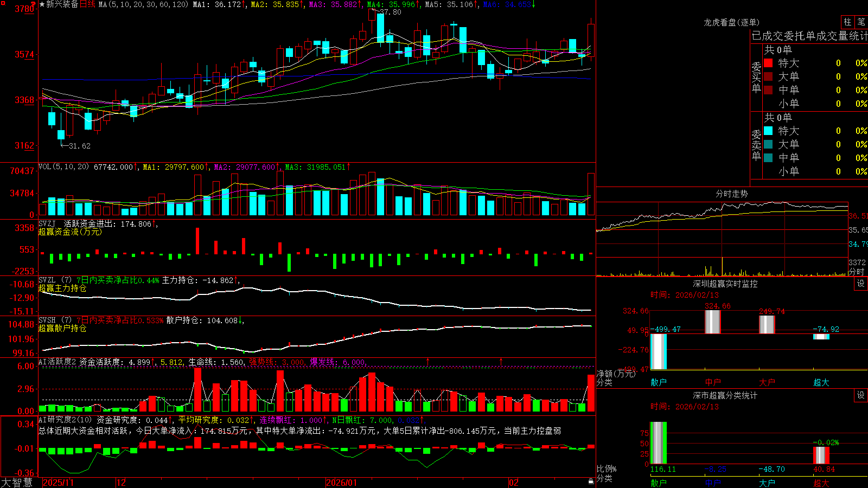Click the 超赢资金流(万元) label

70,232
